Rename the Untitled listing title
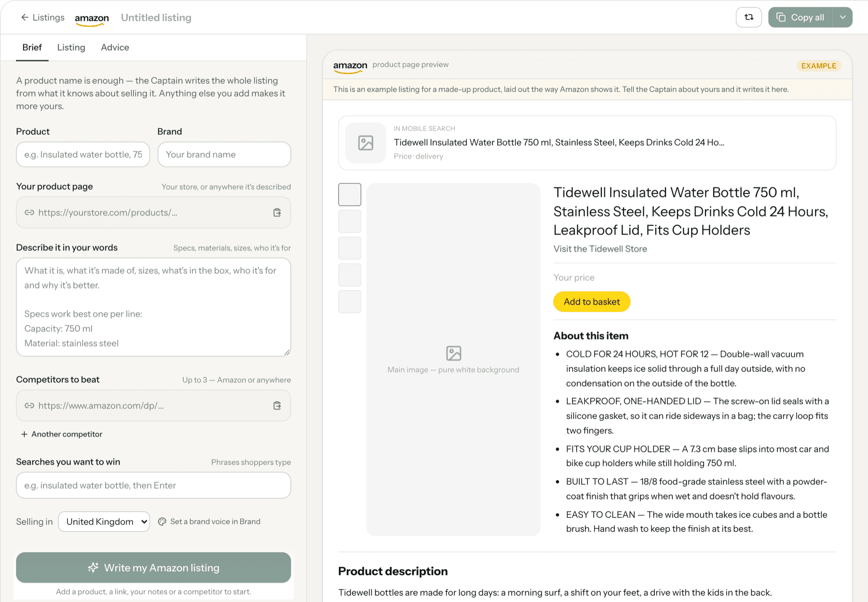Screen dimensions: 868x602 tap(156, 18)
